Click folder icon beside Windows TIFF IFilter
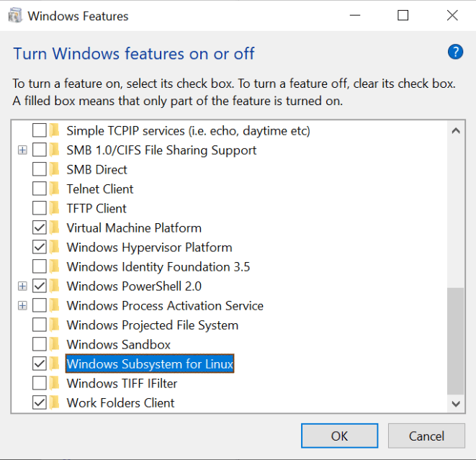 pyautogui.click(x=55, y=383)
